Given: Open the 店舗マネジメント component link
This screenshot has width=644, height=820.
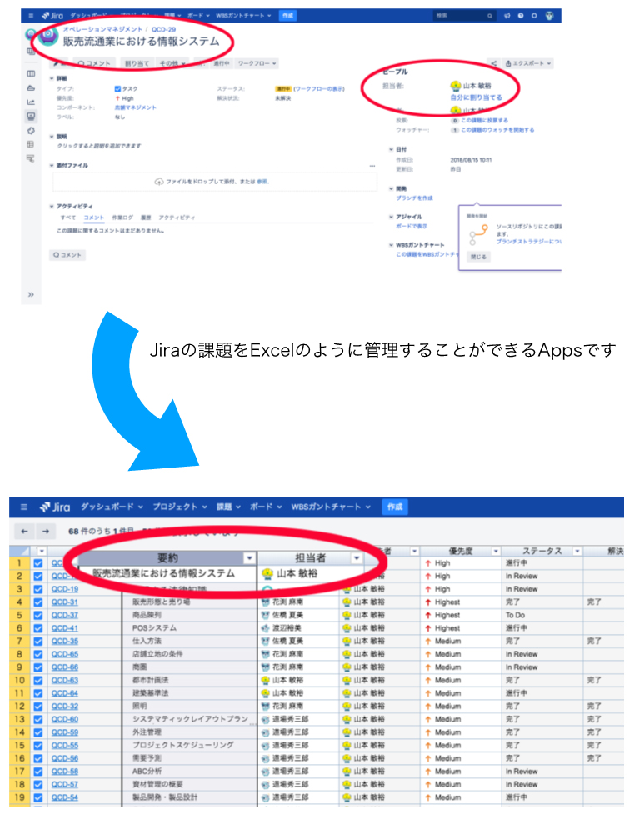Looking at the screenshot, I should click(x=136, y=107).
